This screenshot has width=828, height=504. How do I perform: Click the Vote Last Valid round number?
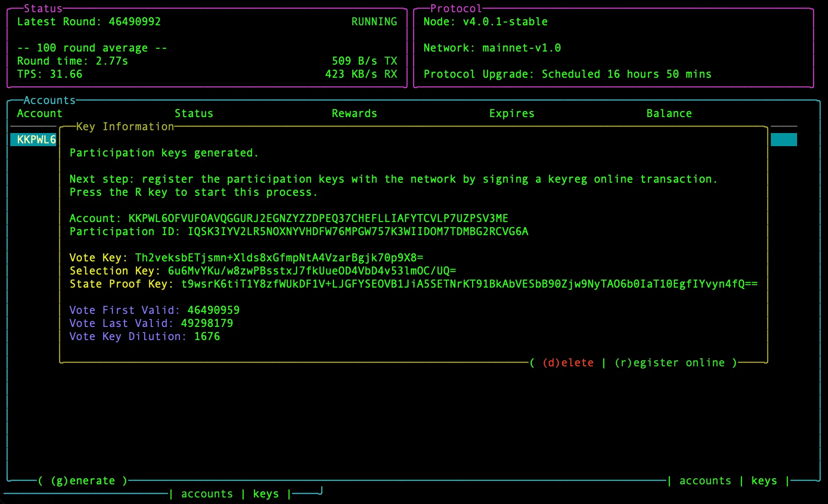point(207,323)
